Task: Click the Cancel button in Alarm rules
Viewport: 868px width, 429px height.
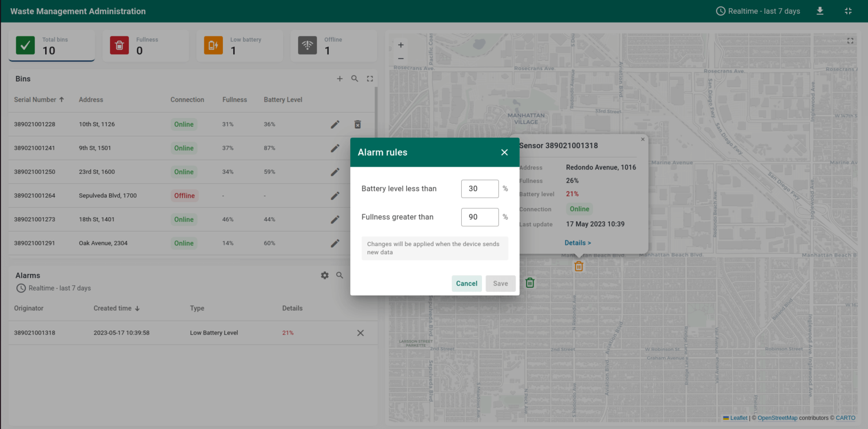Action: coord(466,283)
